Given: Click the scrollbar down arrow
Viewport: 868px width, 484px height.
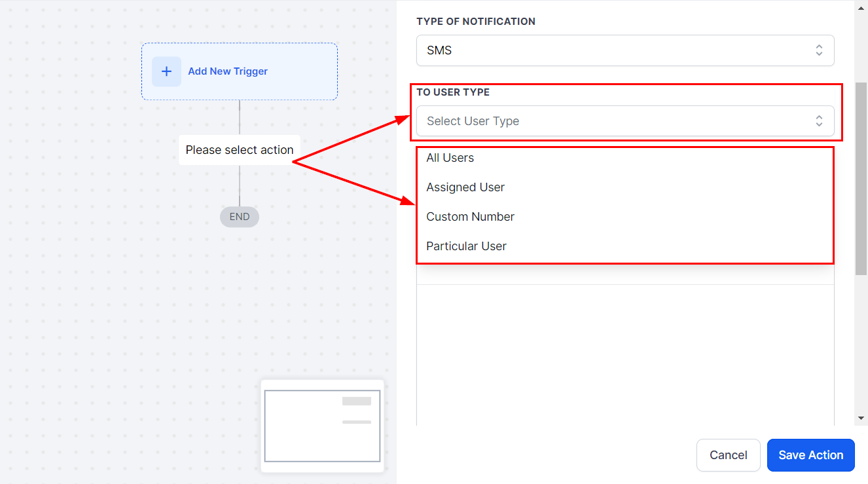Looking at the screenshot, I should 861,418.
